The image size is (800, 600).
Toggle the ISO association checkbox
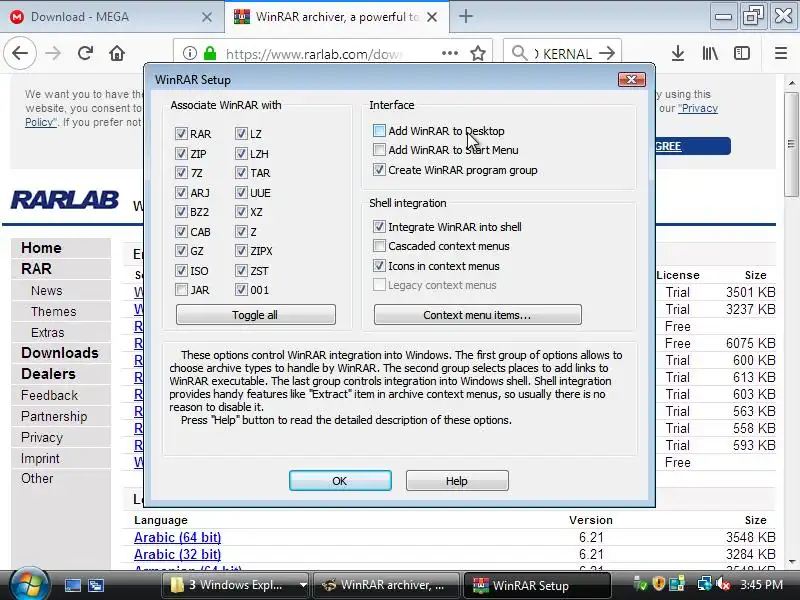click(181, 270)
